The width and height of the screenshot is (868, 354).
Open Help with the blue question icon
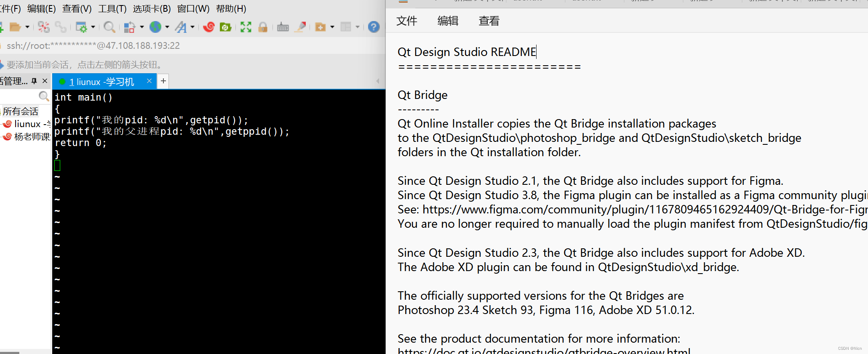[x=374, y=27]
